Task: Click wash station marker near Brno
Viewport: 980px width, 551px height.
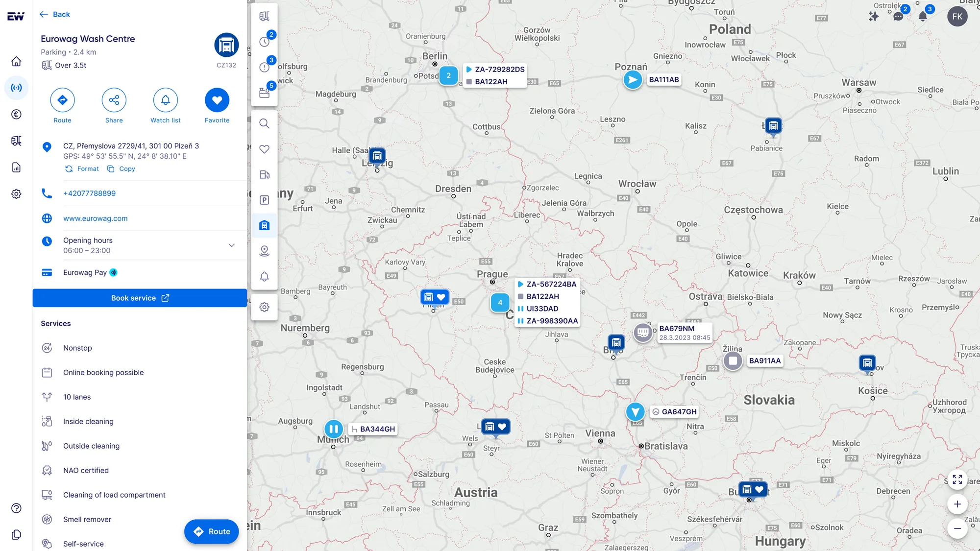Action: point(616,342)
